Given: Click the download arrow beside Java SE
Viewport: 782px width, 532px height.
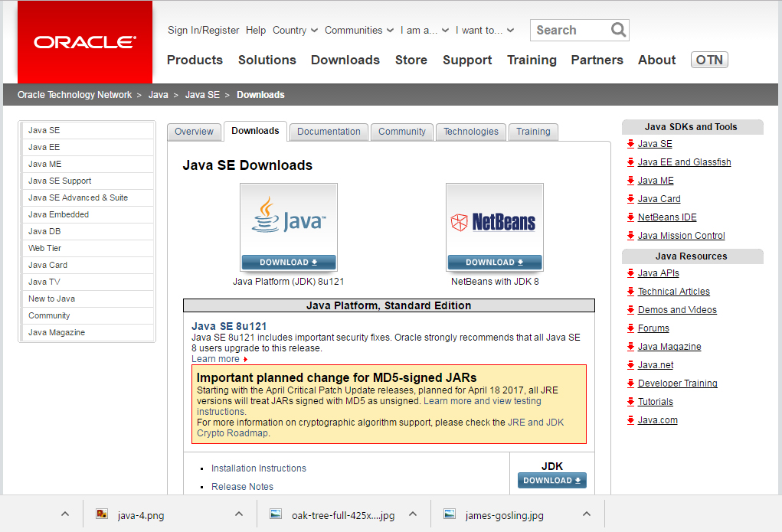Looking at the screenshot, I should pos(630,143).
